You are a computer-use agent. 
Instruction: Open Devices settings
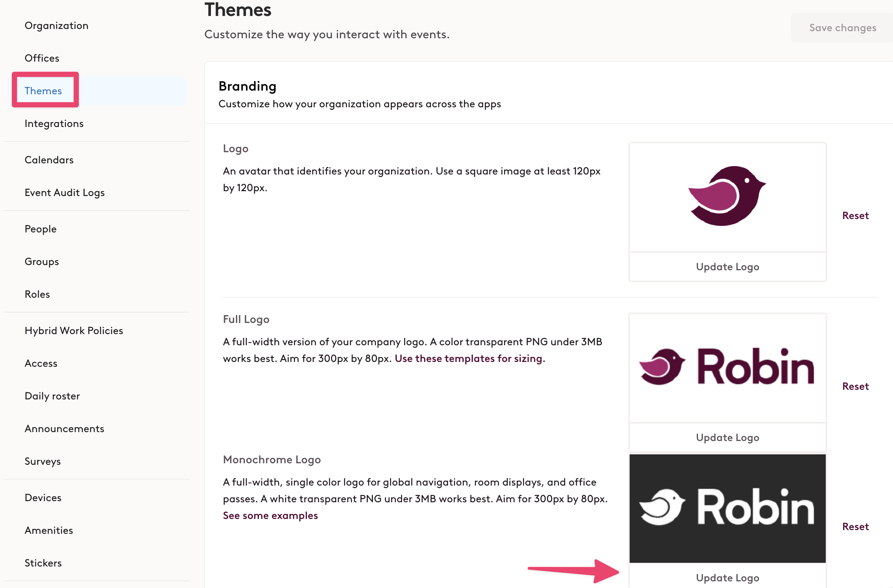43,497
